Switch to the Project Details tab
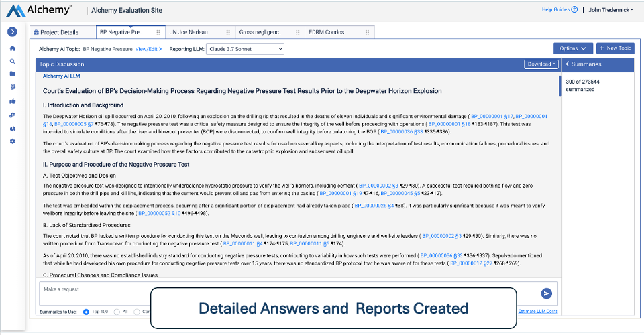This screenshot has height=335, width=644. coord(63,32)
